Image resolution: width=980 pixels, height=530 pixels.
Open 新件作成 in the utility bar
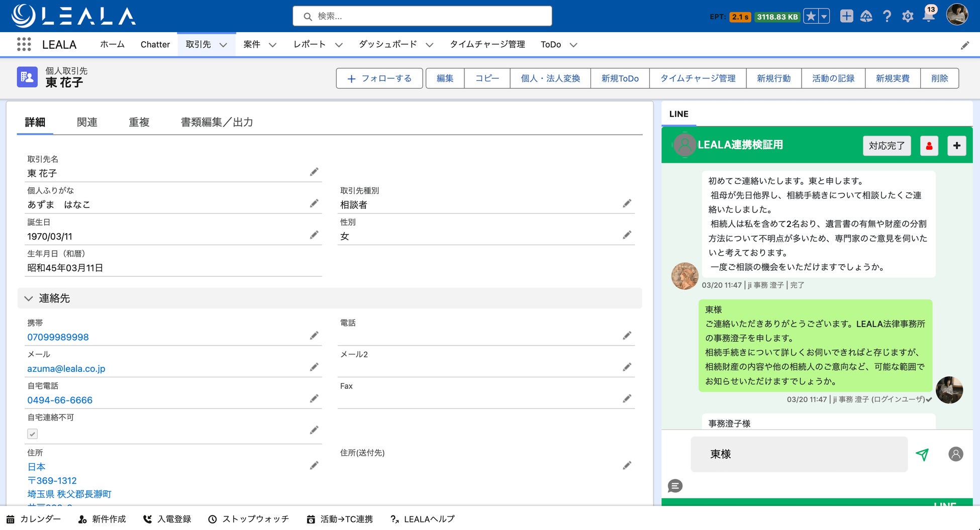pyautogui.click(x=102, y=519)
